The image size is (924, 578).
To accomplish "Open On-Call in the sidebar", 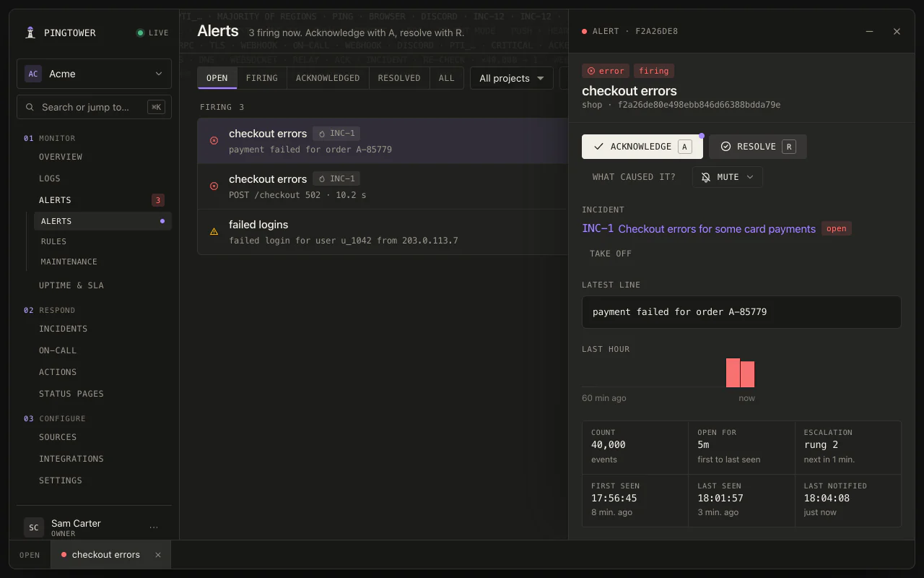I will [58, 350].
